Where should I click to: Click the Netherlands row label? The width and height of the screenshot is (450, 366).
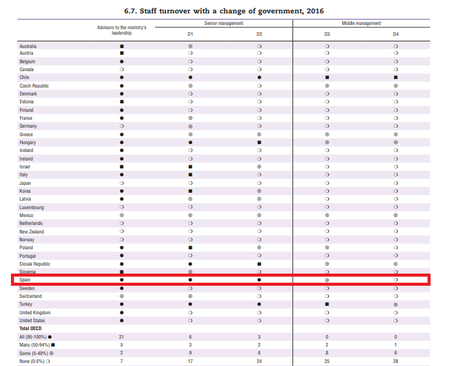tap(31, 223)
